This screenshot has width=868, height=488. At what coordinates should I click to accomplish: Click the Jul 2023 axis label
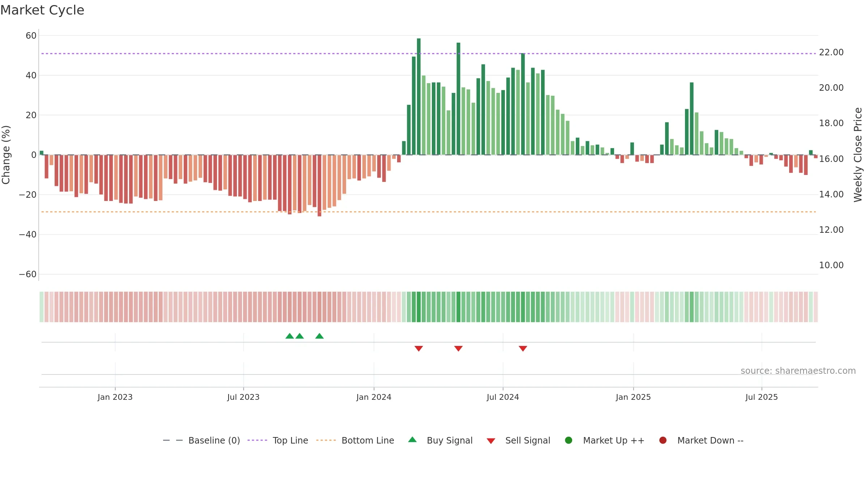tap(243, 397)
